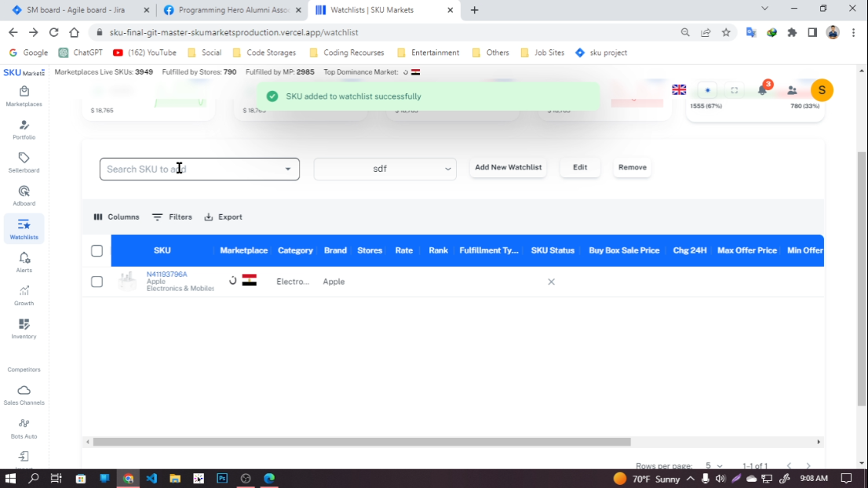Screen dimensions: 868x488
Task: Open YouTube bookmark
Action: (144, 53)
